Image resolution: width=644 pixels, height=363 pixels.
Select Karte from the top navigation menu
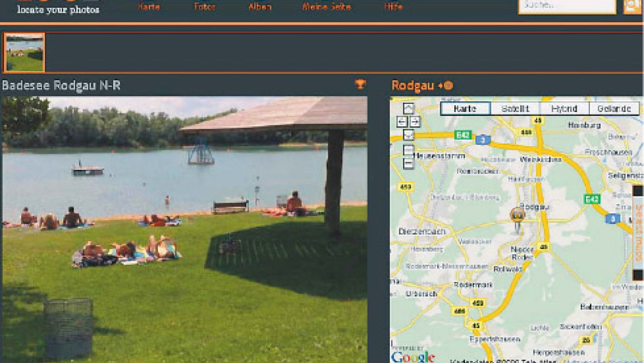click(x=149, y=7)
